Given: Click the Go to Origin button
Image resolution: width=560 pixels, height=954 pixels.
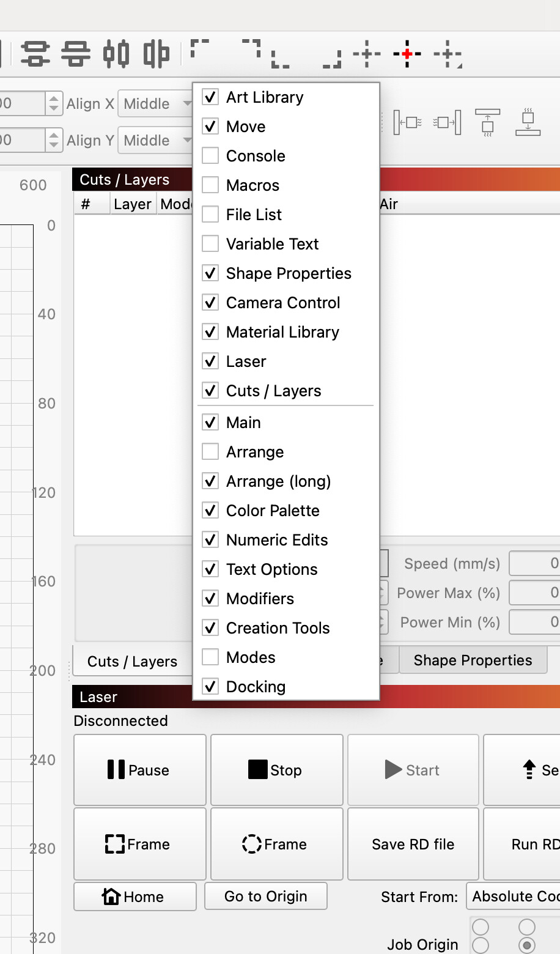Looking at the screenshot, I should 266,897.
